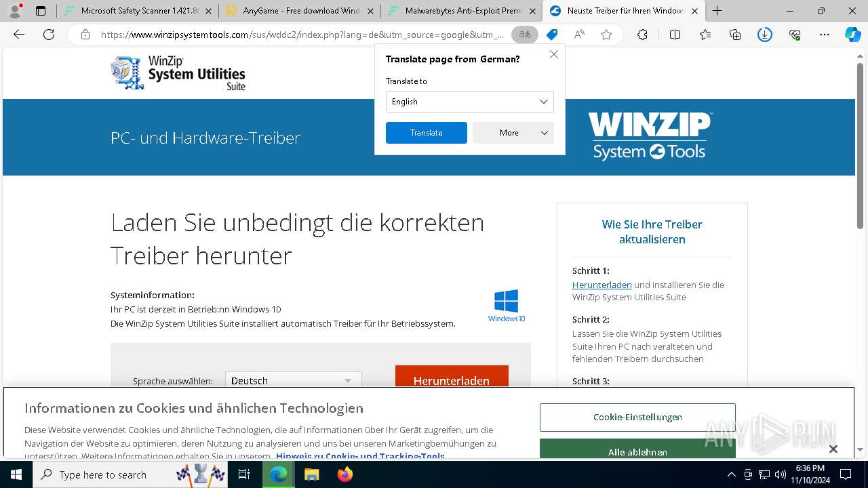The height and width of the screenshot is (488, 868).
Task: Open Microsoft Edge from the taskbar
Action: pos(279,474)
